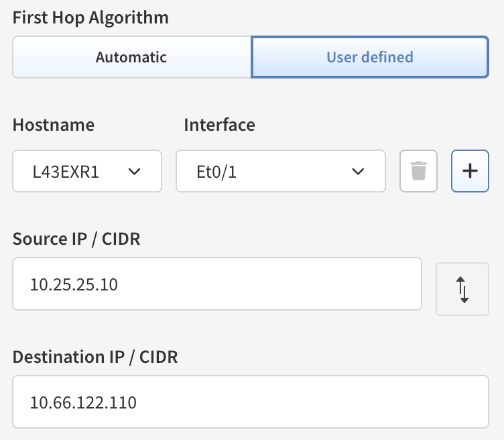Add another first hop with plus icon
Screen dimensions: 504x440
point(470,171)
